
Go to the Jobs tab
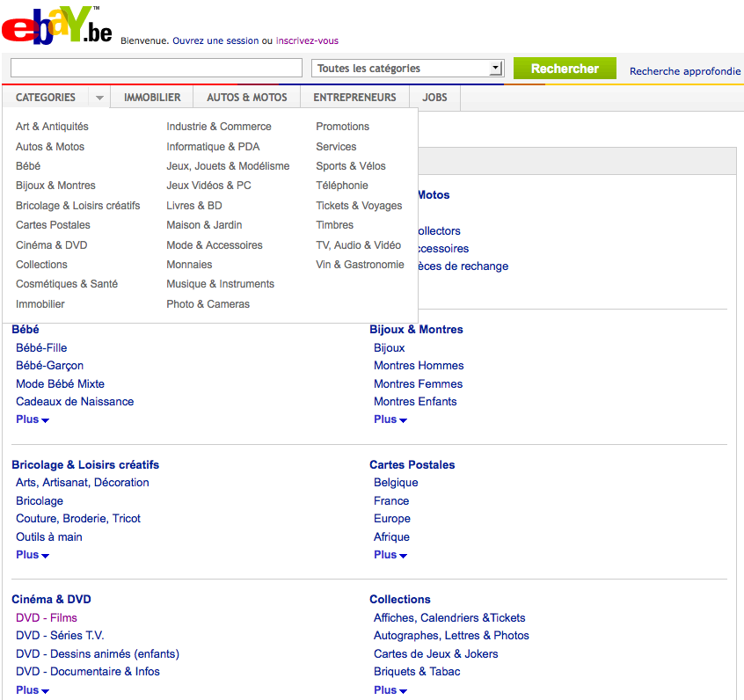pyautogui.click(x=434, y=98)
